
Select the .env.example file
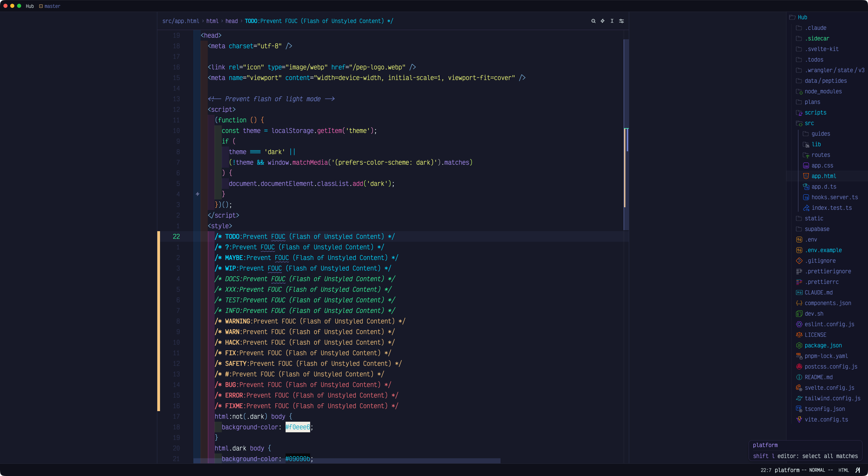pos(823,250)
